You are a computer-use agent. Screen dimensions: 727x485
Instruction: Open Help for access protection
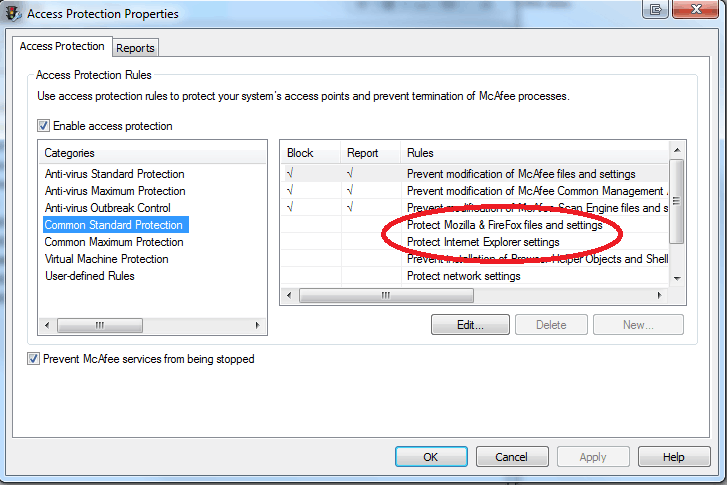point(673,456)
